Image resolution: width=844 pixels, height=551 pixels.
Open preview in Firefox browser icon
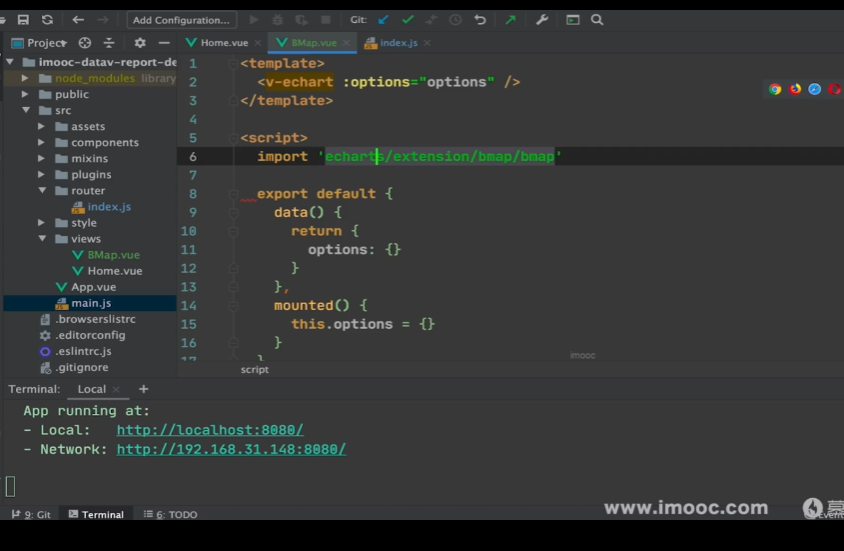click(x=795, y=89)
